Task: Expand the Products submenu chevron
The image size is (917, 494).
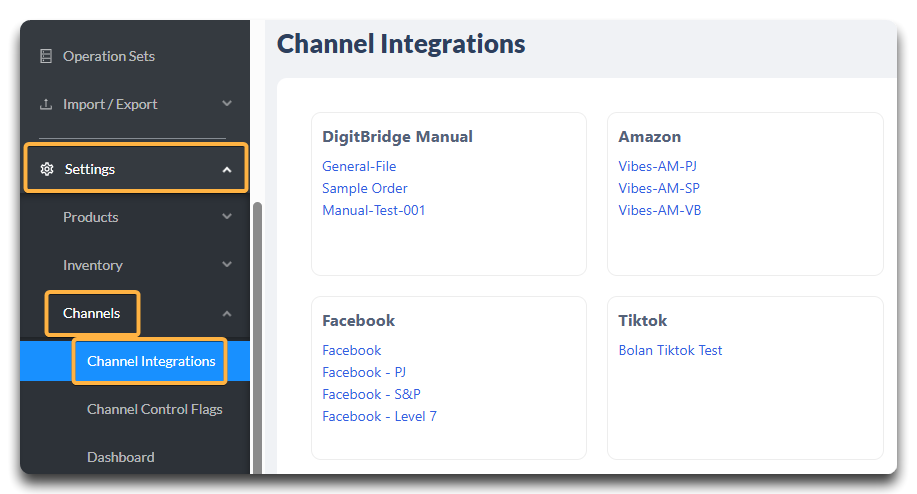Action: (x=227, y=217)
